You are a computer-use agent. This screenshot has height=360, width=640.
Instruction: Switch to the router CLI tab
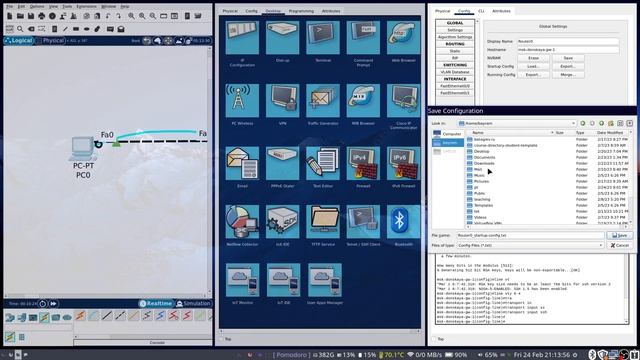tap(481, 11)
